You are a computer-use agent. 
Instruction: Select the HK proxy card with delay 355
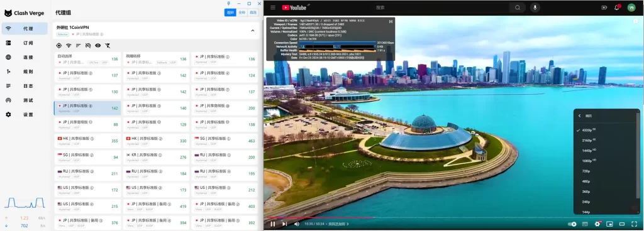[87, 141]
